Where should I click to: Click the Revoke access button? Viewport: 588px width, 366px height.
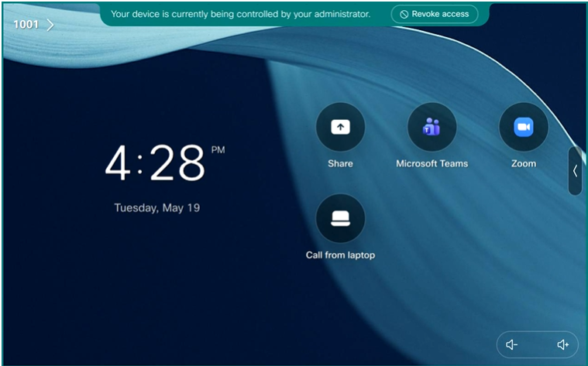(435, 14)
